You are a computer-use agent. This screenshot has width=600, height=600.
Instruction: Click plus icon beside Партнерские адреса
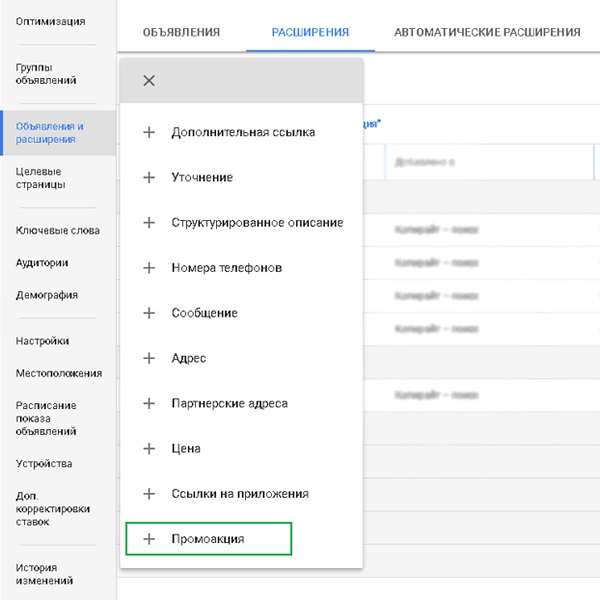click(149, 403)
